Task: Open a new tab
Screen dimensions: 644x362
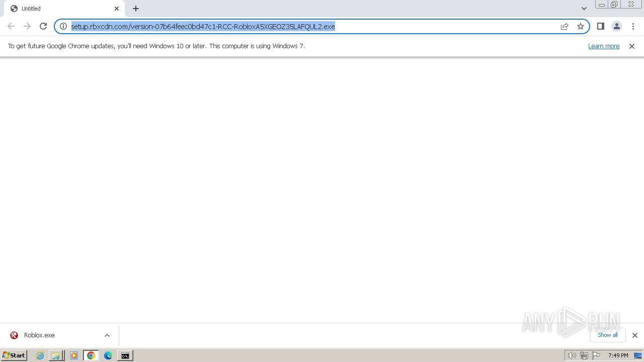Action: click(x=136, y=9)
